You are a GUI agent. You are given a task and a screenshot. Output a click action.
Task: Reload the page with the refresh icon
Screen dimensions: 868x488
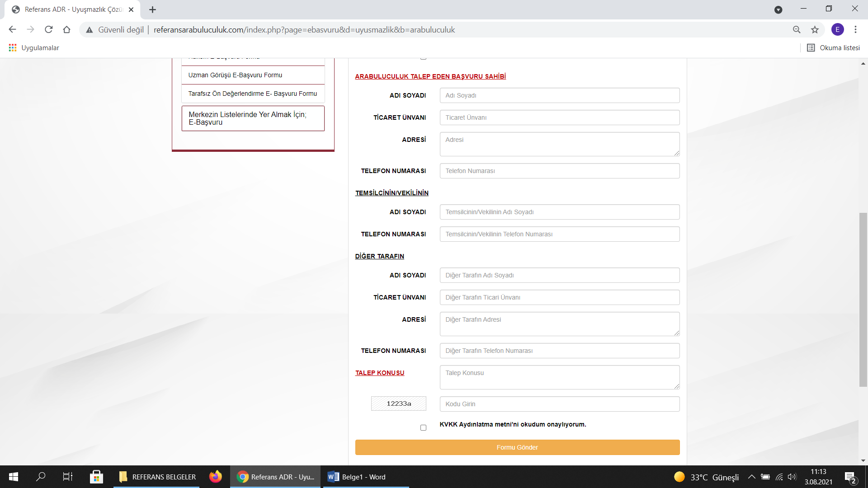click(49, 30)
